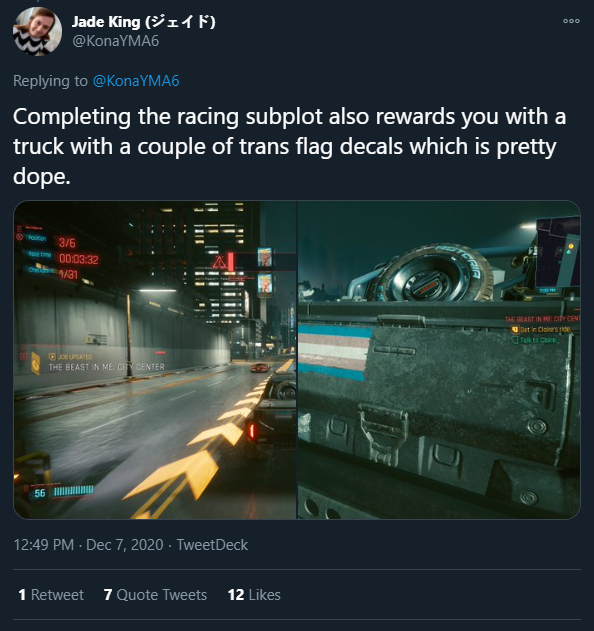Image resolution: width=594 pixels, height=631 pixels.
Task: Click the tweet text about racing subplot
Action: (x=289, y=146)
